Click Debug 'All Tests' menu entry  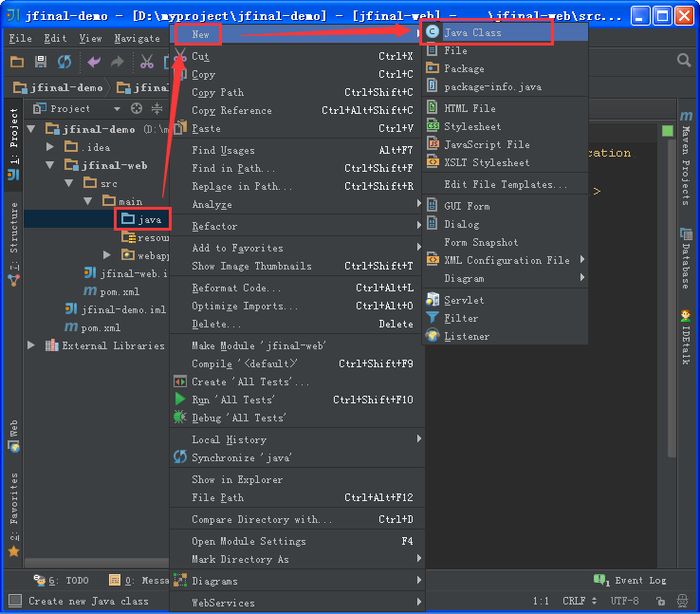coord(297,418)
